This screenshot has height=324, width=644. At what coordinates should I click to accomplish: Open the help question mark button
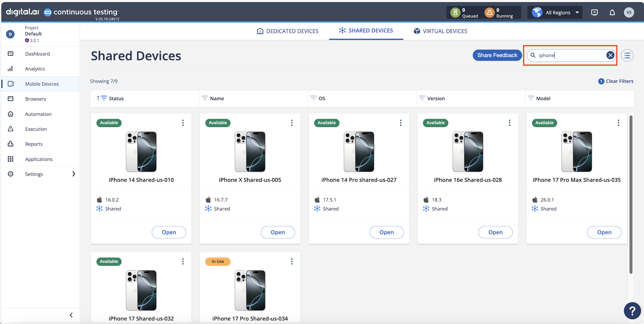(x=632, y=311)
